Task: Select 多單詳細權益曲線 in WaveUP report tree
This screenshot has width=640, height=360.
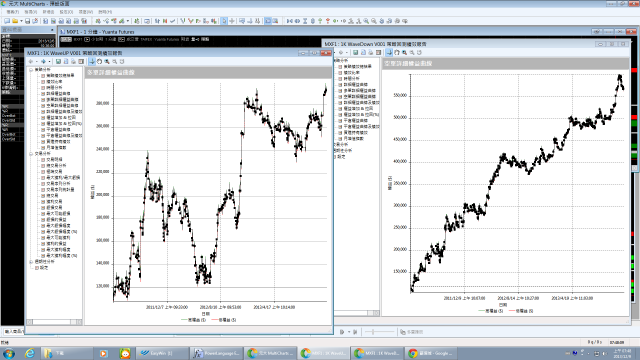Action: (62, 99)
